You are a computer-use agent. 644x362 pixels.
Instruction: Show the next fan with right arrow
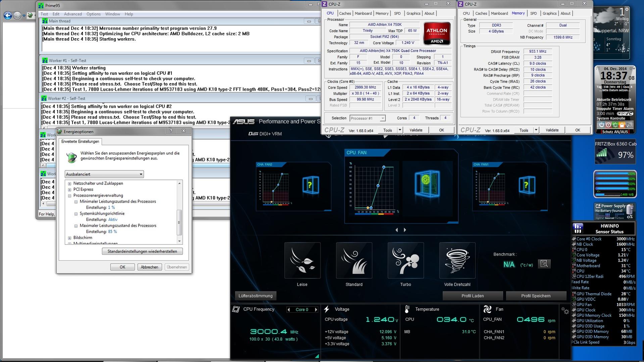pos(405,230)
